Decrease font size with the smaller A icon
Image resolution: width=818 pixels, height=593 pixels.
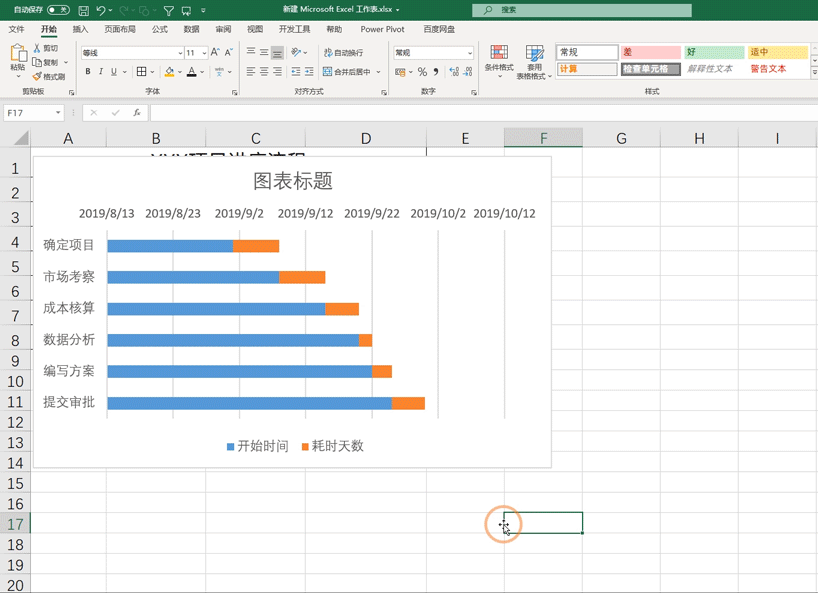(228, 52)
